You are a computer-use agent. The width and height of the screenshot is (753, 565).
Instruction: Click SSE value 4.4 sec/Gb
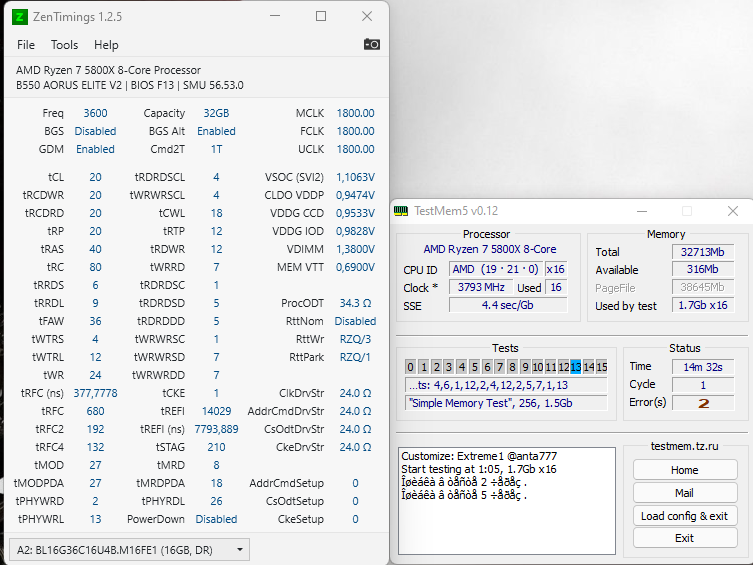click(x=508, y=305)
